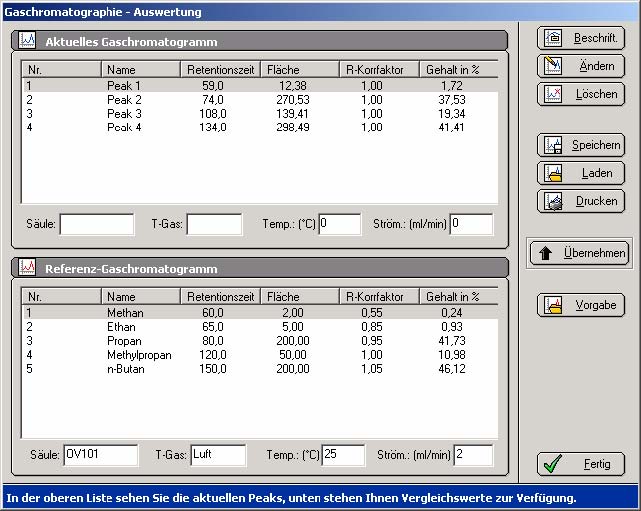Viewport: 641px width, 511px height.
Task: Click reference T-Gas field containing Luft
Action: [x=217, y=455]
